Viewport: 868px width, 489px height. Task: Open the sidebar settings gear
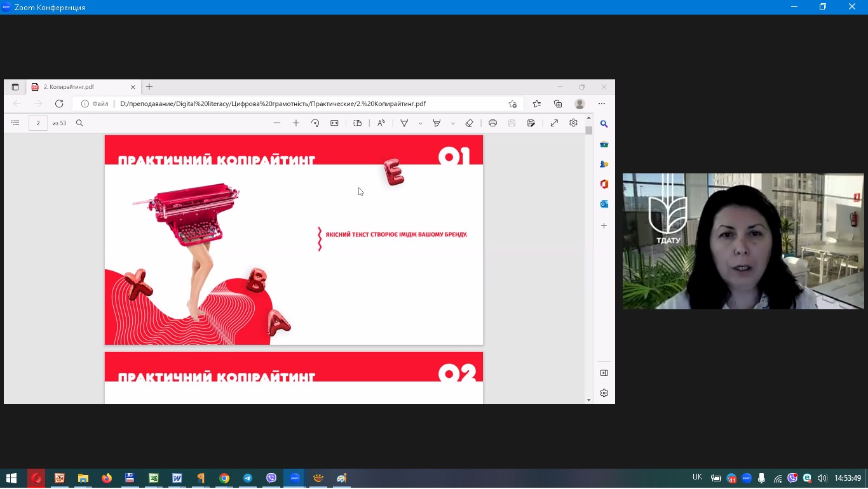[x=604, y=393]
